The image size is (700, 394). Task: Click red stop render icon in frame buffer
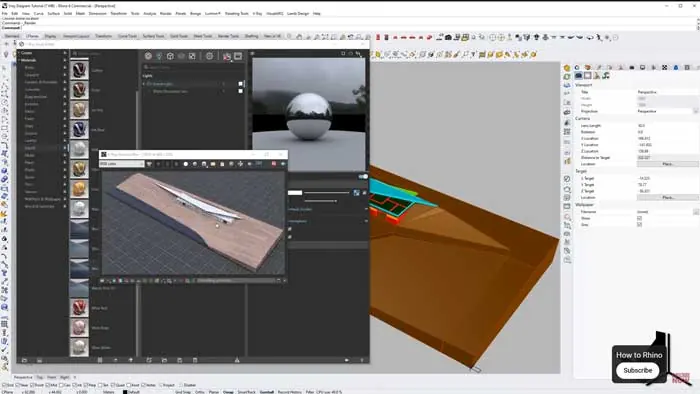274,164
